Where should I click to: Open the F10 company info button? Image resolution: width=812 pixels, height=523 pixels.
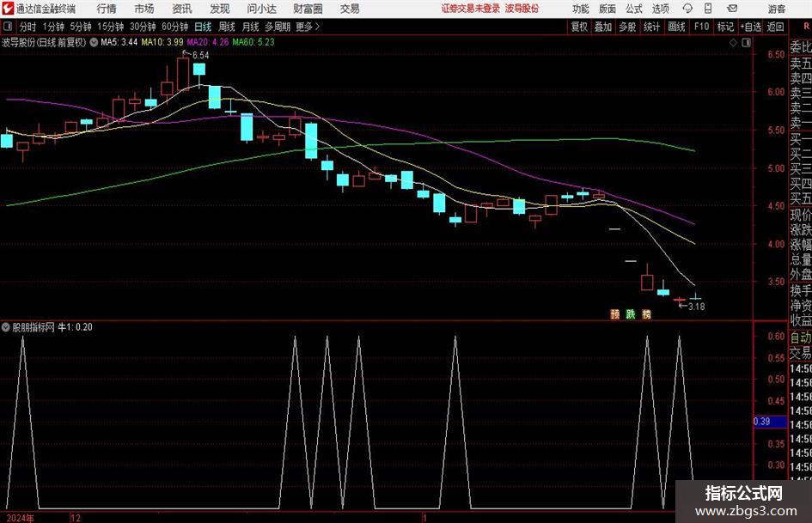702,27
